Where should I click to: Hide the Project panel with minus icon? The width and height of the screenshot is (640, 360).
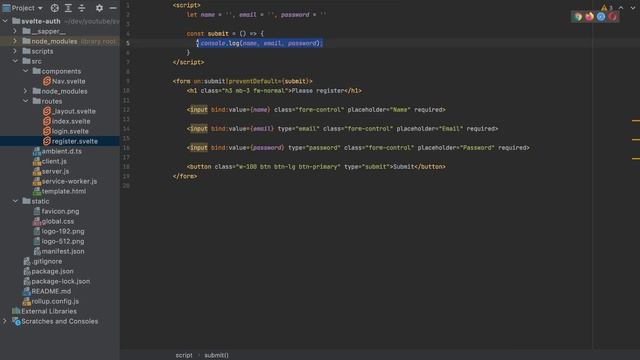[113, 8]
